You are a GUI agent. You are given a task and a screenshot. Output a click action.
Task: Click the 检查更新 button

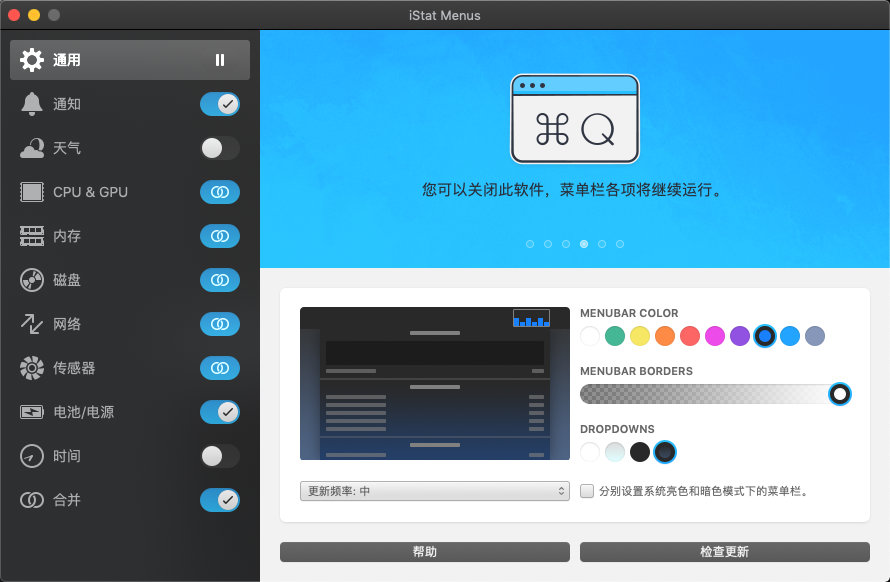(725, 552)
